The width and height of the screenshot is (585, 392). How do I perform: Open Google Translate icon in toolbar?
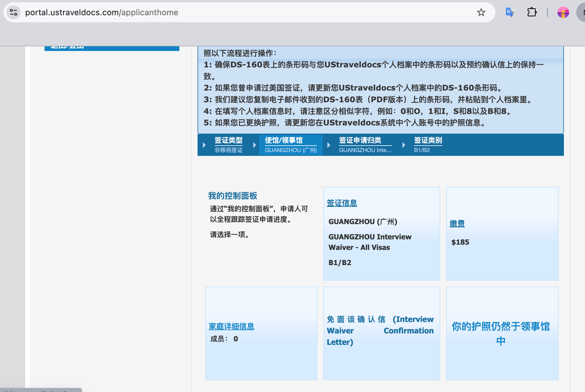point(510,12)
